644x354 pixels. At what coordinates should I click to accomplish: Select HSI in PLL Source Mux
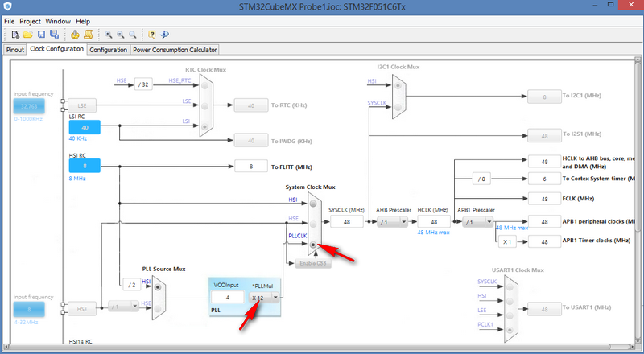[158, 287]
